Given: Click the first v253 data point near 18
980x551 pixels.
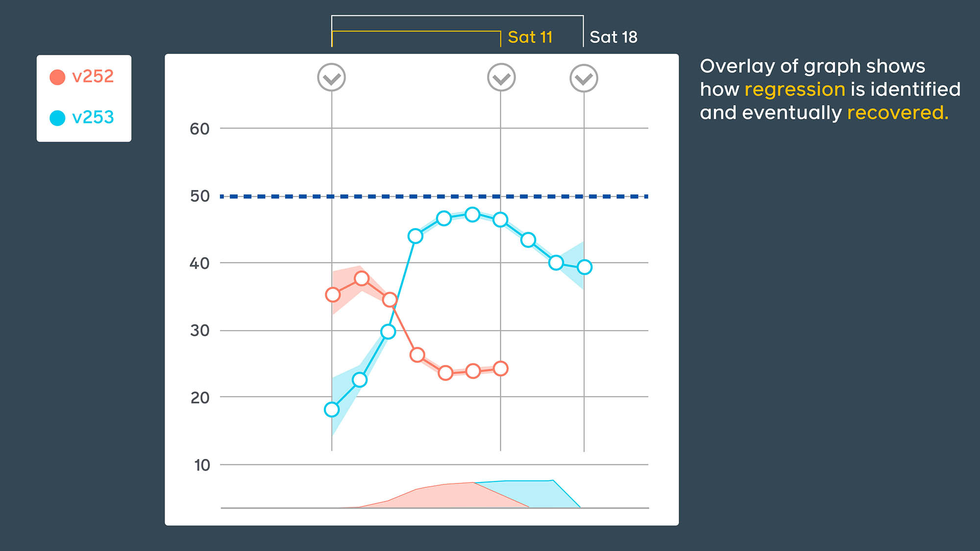Looking at the screenshot, I should point(332,409).
